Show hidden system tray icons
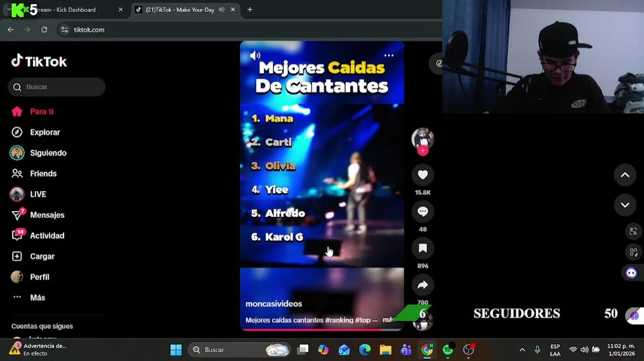644x361 pixels. point(522,349)
